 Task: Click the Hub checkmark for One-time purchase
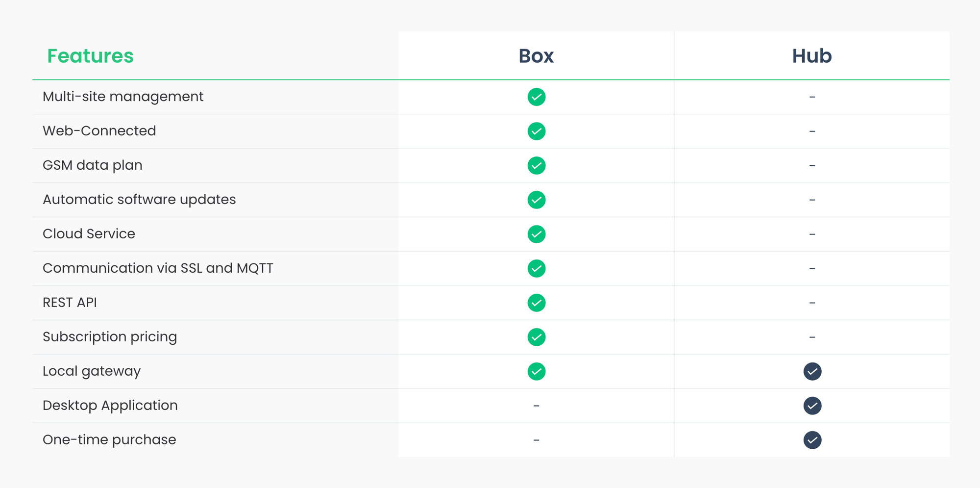[x=812, y=440]
